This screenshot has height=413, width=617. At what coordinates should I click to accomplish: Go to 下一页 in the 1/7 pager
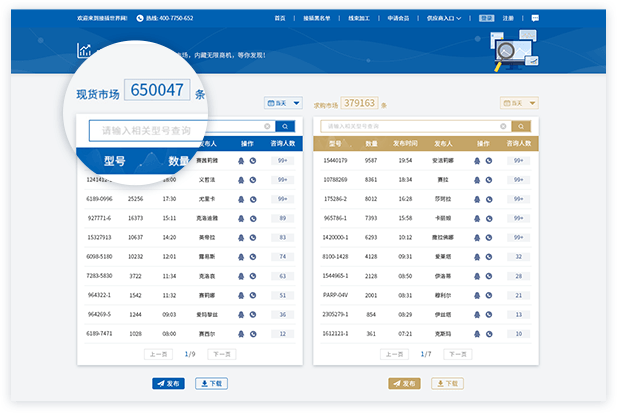coord(458,354)
